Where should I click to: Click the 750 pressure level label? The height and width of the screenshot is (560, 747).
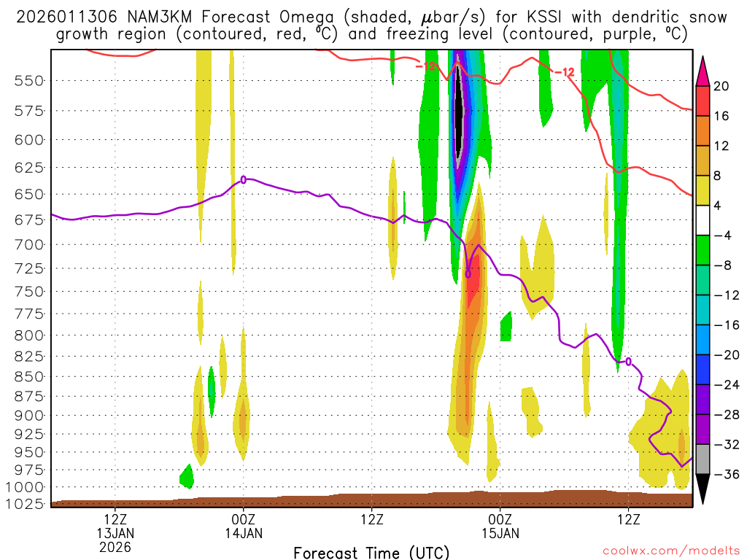28,292
